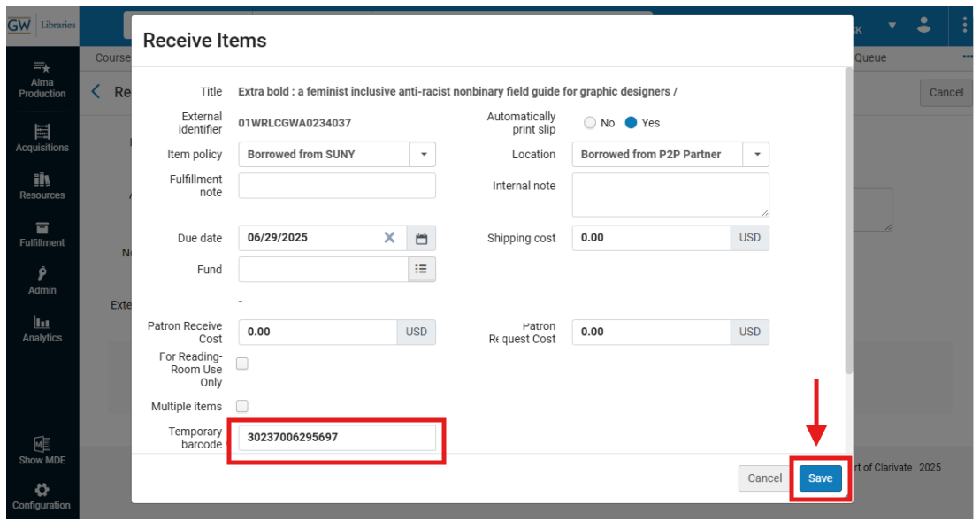
Task: Select No for automatically print slip
Action: pos(590,123)
